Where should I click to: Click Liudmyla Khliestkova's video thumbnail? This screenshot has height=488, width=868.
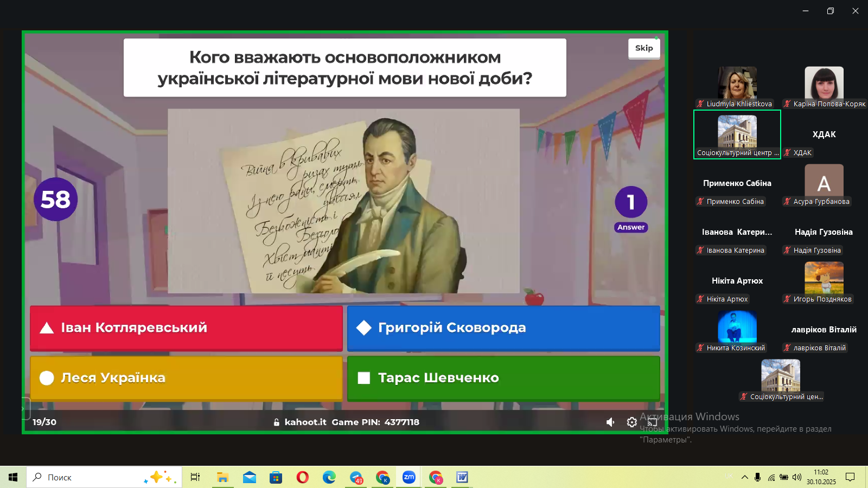(737, 83)
